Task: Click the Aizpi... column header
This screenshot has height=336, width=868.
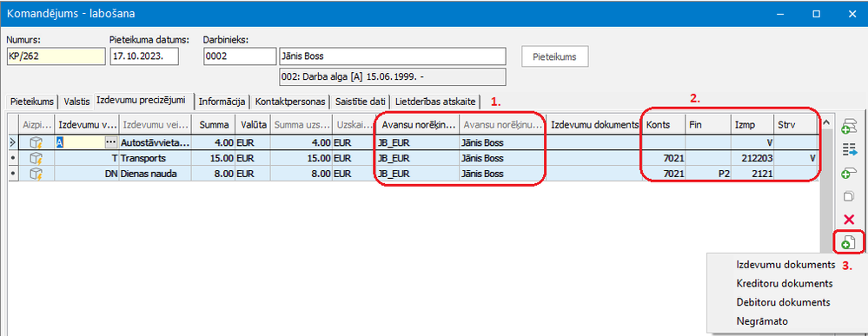Action: 36,125
